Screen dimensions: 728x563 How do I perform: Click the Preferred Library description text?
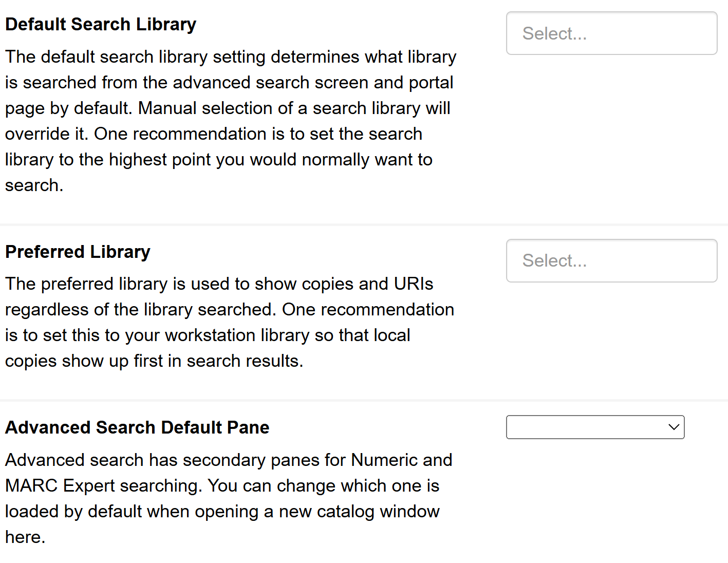229,322
